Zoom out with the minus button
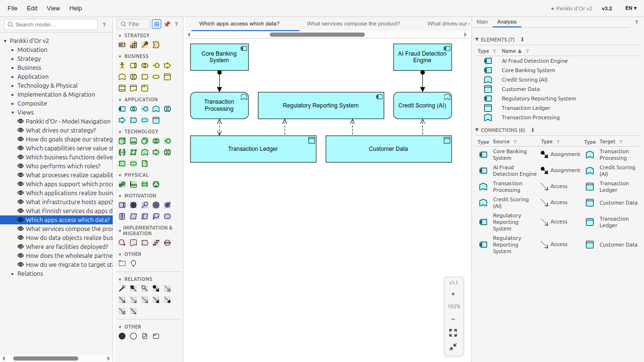Screen dimensions: 644x362 click(453, 319)
